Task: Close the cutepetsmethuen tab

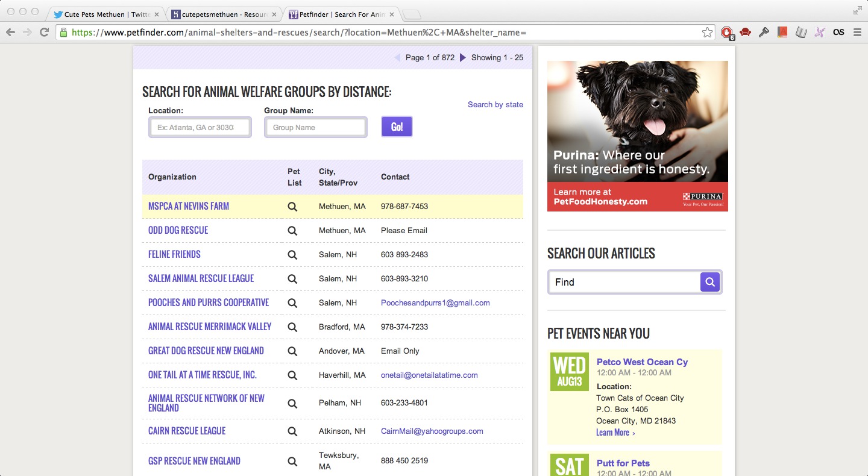Action: pyautogui.click(x=274, y=14)
